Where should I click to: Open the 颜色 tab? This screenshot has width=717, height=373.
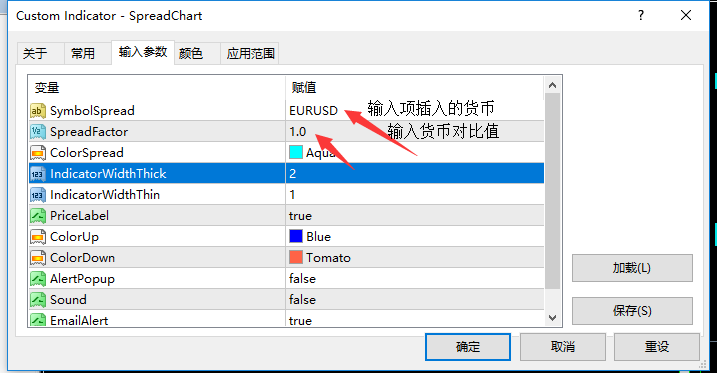click(197, 53)
